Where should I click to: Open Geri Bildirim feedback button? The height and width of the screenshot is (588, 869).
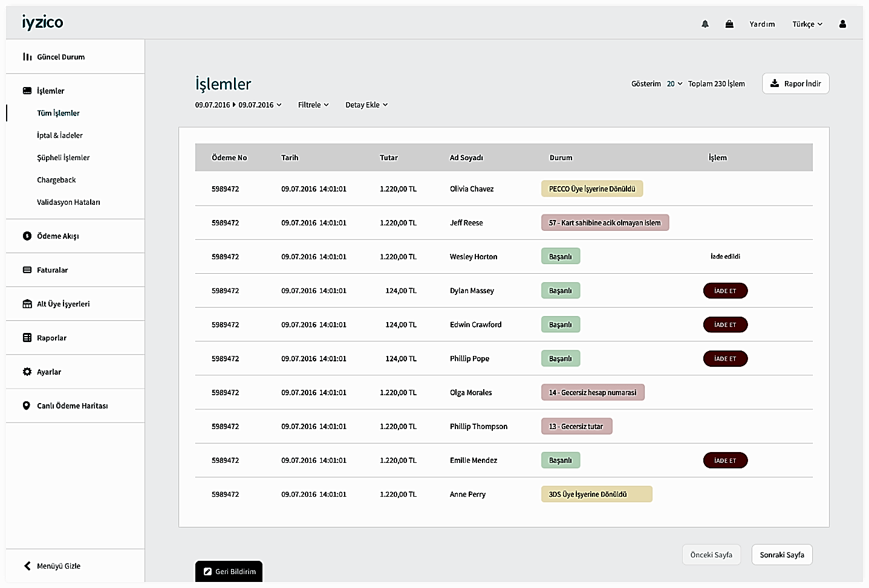point(229,571)
